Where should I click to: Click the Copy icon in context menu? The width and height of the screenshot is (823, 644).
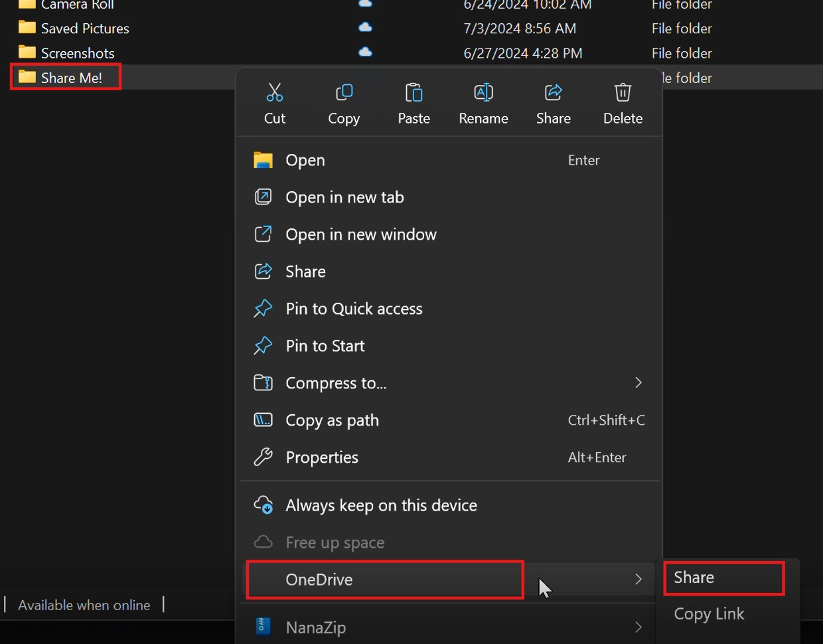point(344,93)
